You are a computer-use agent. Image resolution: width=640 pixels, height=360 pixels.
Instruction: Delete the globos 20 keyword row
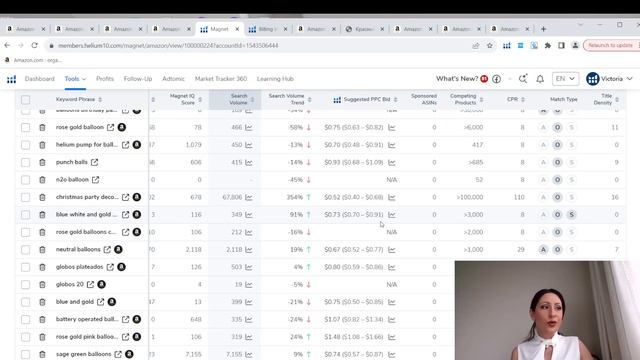(x=42, y=284)
